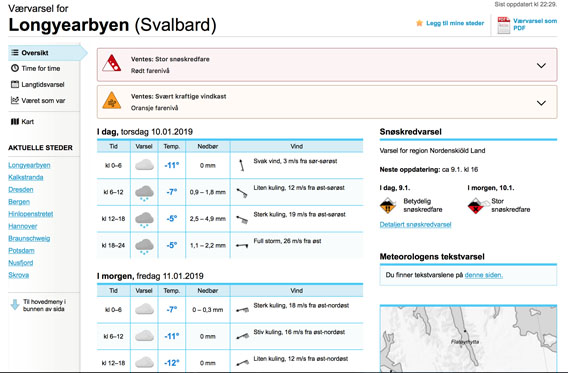568x373 pixels.
Task: Open the Kart view
Action: (x=28, y=122)
